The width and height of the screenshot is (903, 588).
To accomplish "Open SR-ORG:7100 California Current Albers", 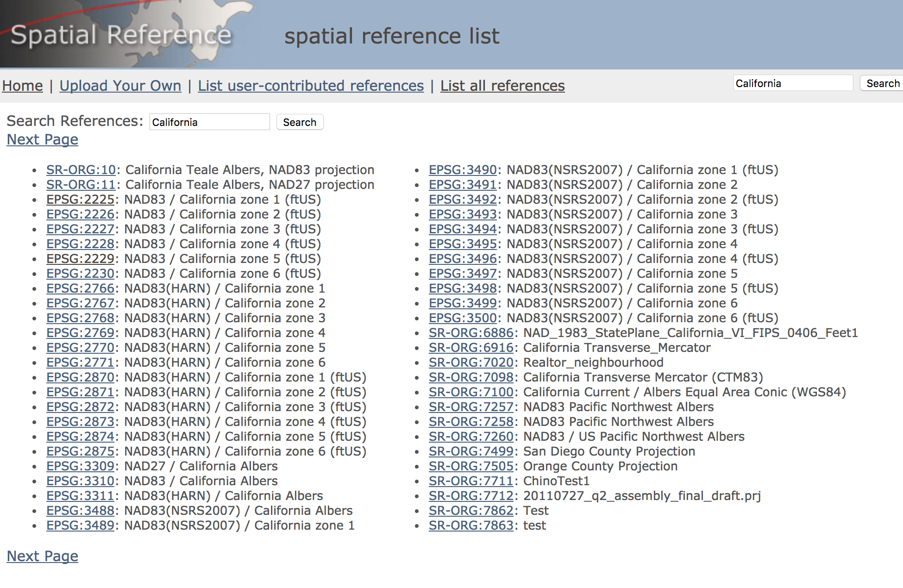I will coord(471,392).
